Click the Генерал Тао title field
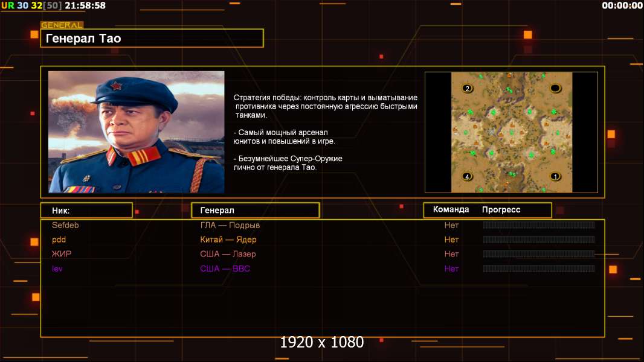 click(152, 38)
